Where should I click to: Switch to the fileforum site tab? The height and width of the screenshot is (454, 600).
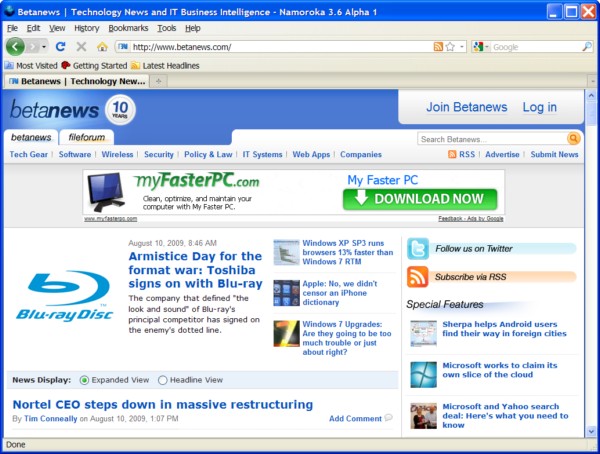[x=86, y=137]
